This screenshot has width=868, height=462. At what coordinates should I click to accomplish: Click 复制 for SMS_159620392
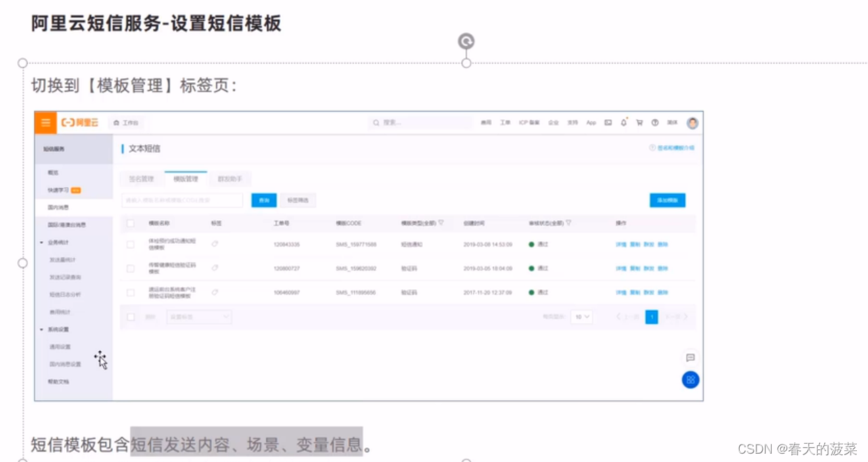point(635,268)
